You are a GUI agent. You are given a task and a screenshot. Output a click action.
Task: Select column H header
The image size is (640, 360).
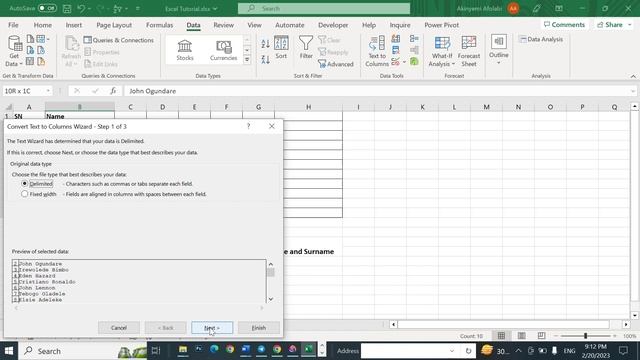(309, 107)
